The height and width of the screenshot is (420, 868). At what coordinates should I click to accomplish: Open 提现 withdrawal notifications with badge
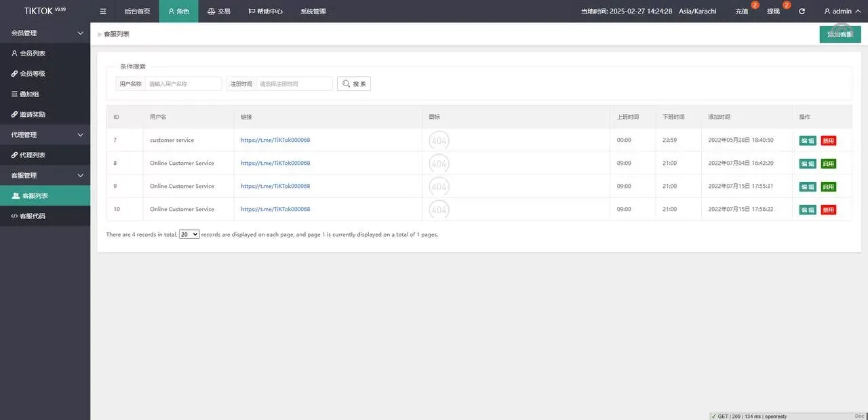774,12
